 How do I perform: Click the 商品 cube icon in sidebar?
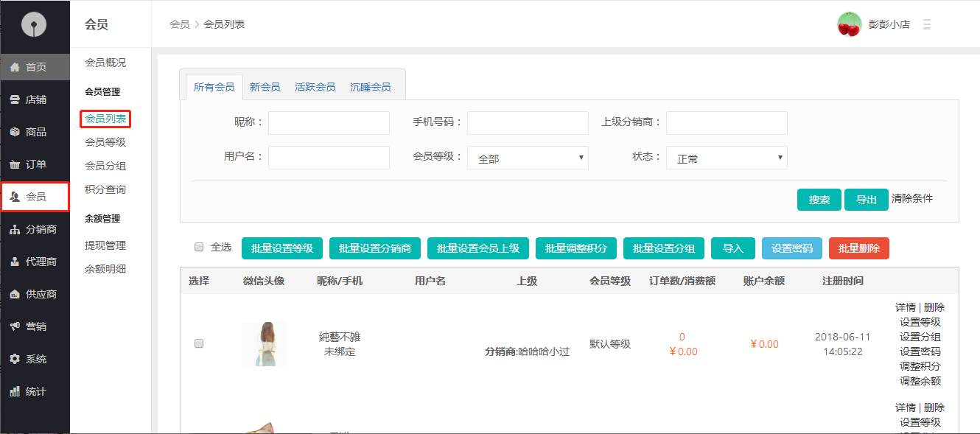pyautogui.click(x=15, y=132)
